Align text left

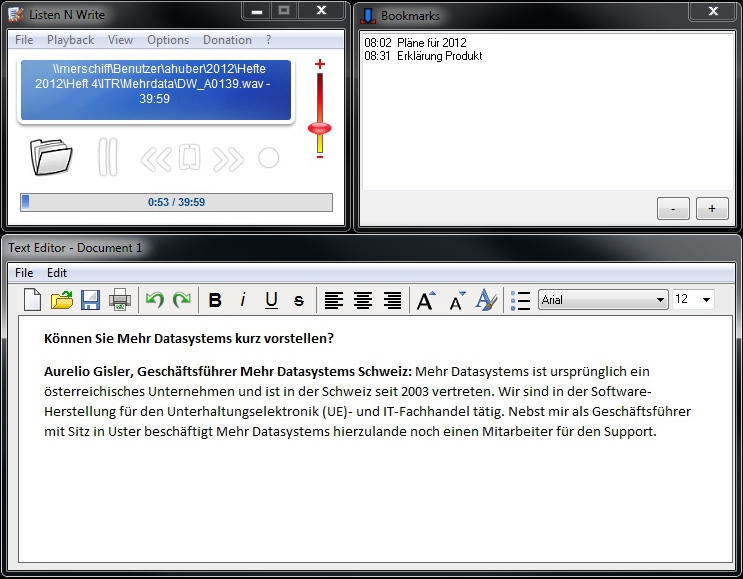pyautogui.click(x=334, y=300)
